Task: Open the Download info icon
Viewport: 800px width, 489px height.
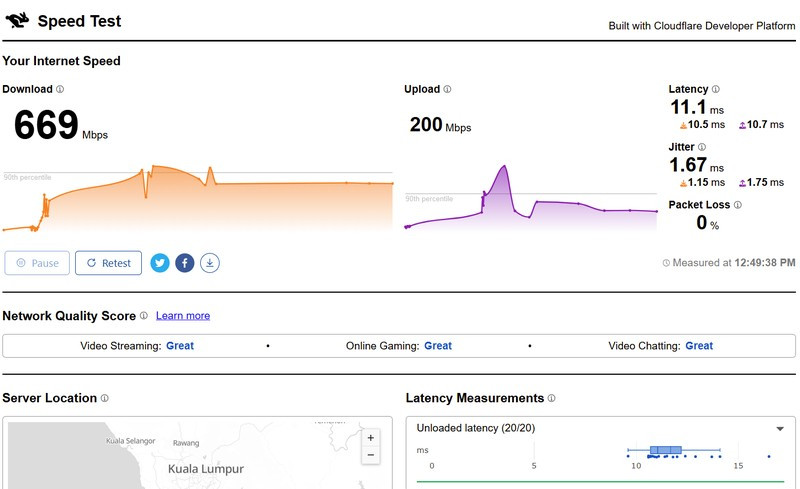Action: click(60, 90)
